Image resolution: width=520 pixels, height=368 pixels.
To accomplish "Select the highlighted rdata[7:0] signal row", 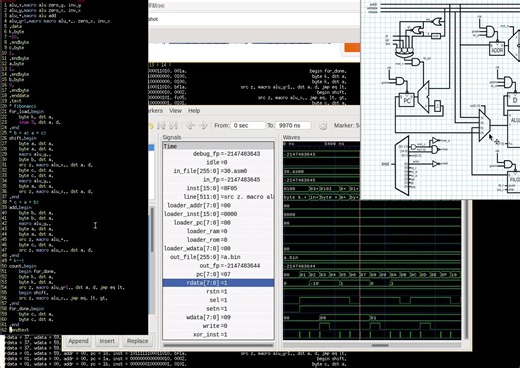I will pyautogui.click(x=218, y=283).
